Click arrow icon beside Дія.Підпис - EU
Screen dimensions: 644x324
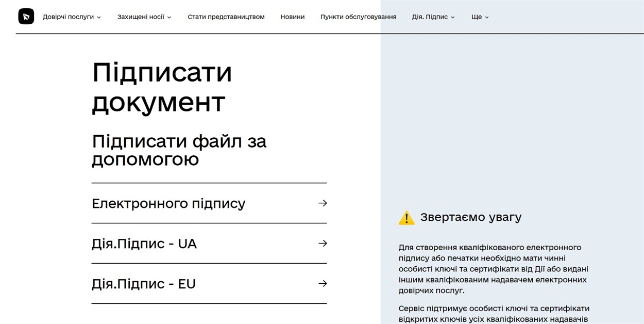[323, 284]
